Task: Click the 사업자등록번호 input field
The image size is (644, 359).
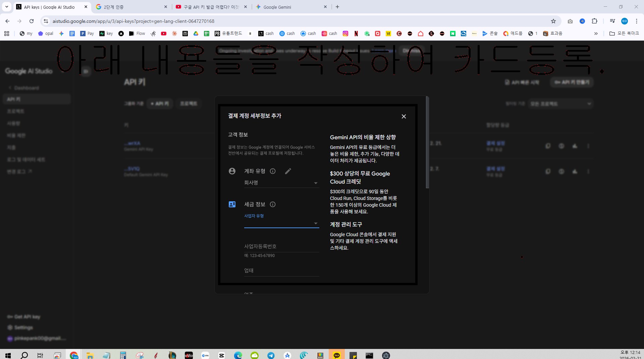Action: tap(281, 246)
